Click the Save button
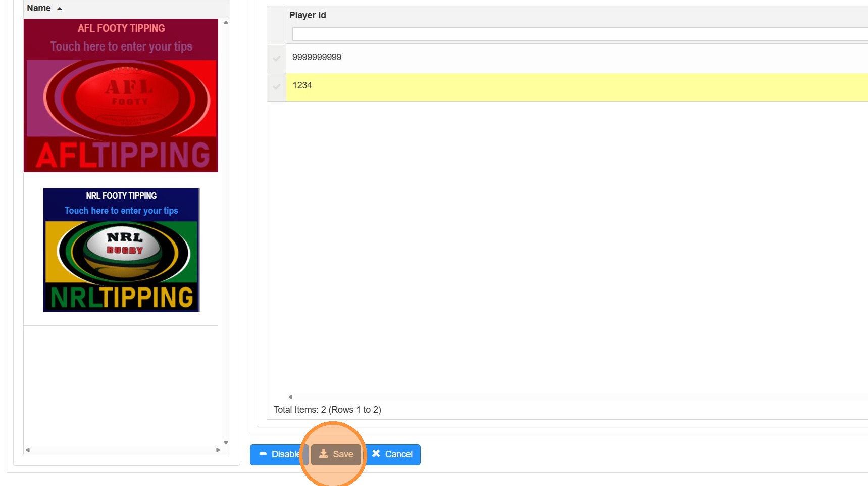 [x=336, y=454]
